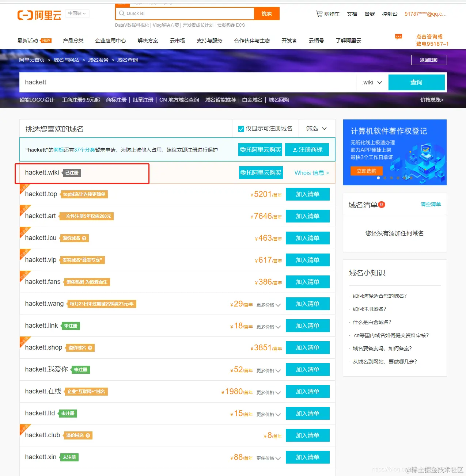The image size is (466, 476).
Task: Click help icon beside hackett.icu premium tag
Action: coord(84,238)
